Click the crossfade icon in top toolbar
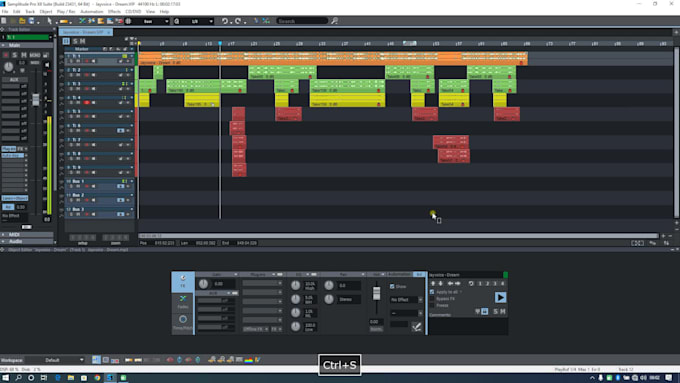The width and height of the screenshot is (680, 383). coord(82,21)
